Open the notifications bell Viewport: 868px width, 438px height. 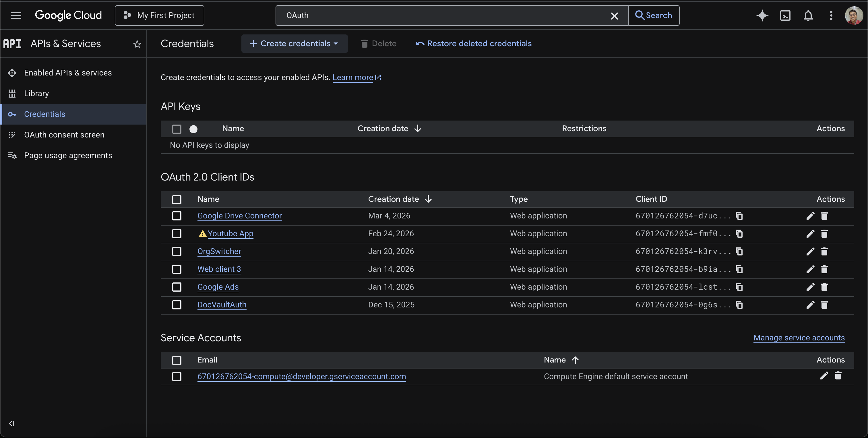[808, 15]
